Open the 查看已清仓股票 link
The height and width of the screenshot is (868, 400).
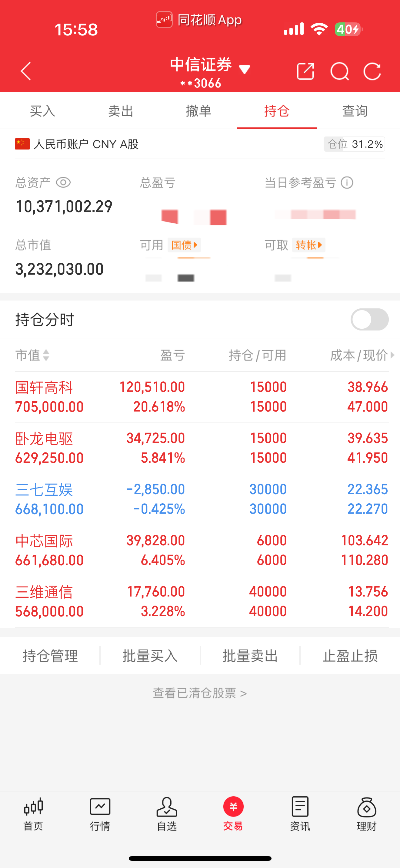pos(200,693)
